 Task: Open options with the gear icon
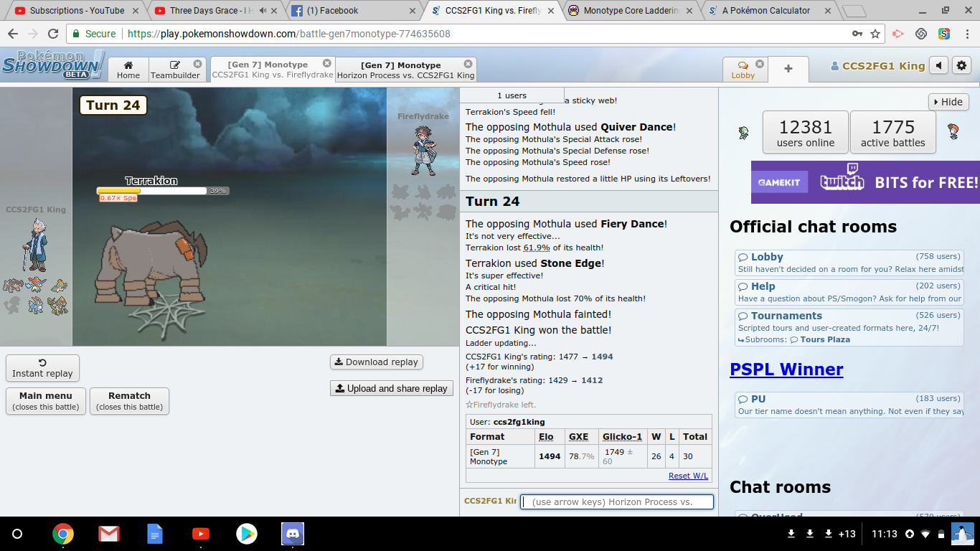click(961, 65)
